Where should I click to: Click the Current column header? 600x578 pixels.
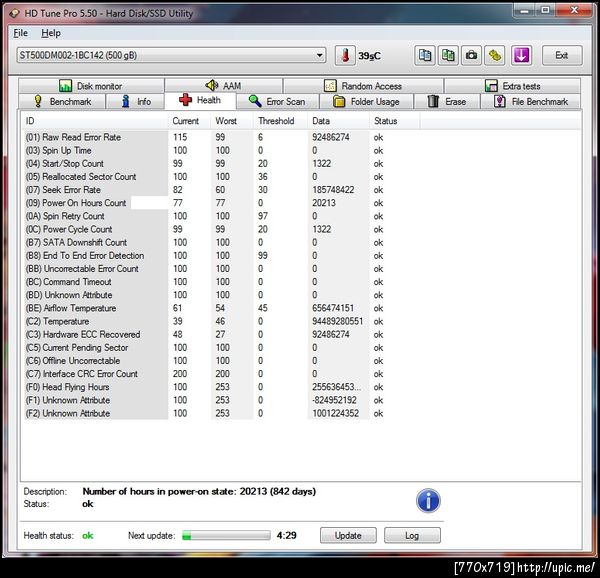click(189, 121)
